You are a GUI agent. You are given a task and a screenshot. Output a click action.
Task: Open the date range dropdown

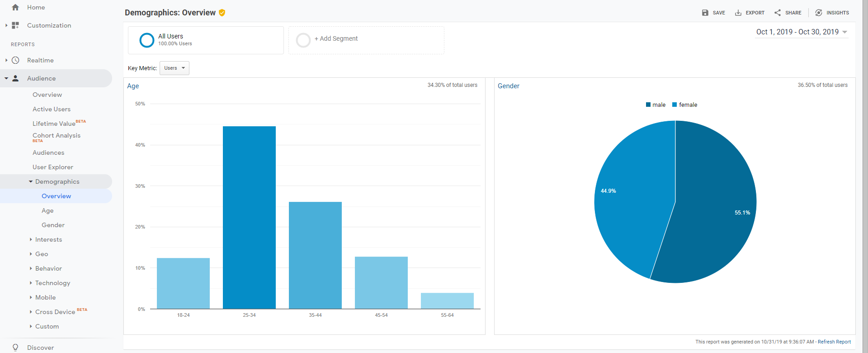(x=802, y=32)
